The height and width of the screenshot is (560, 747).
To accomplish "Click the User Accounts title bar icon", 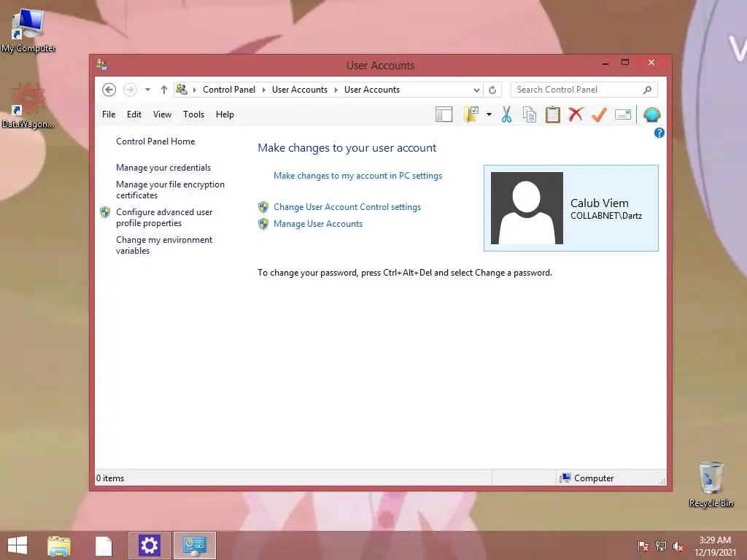I will 101,65.
